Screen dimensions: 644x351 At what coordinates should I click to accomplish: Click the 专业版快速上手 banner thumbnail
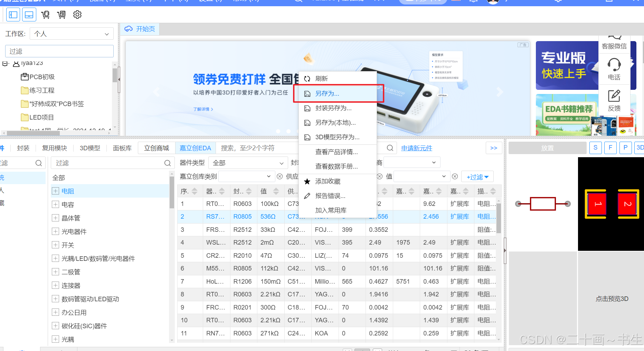(x=567, y=65)
